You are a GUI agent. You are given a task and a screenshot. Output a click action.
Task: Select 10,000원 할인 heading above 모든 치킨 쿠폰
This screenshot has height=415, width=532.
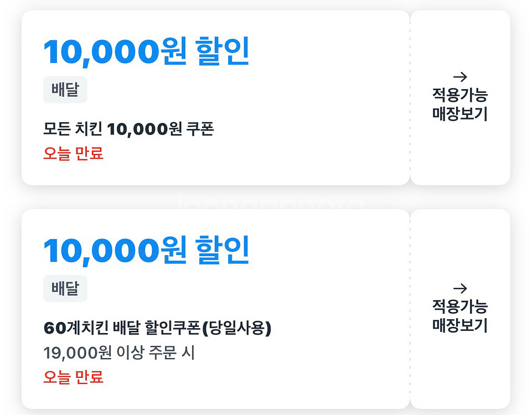tap(146, 53)
